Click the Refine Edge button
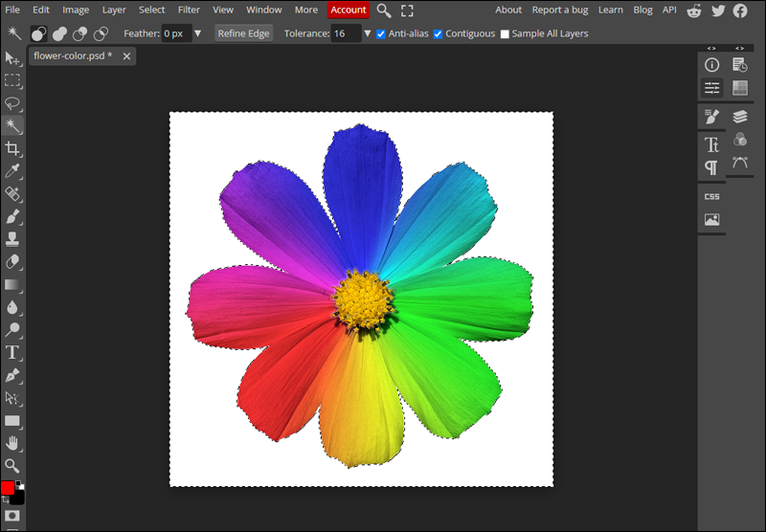766x532 pixels. click(243, 33)
